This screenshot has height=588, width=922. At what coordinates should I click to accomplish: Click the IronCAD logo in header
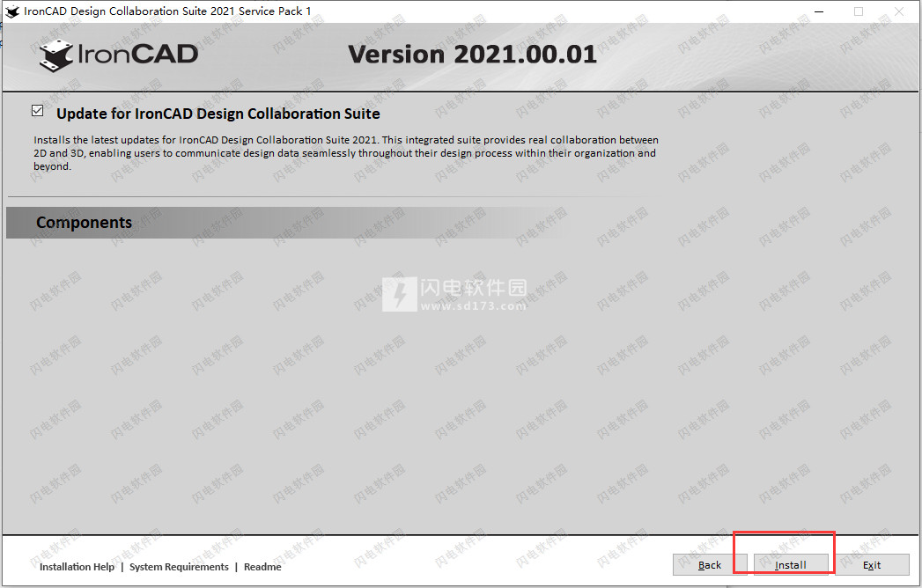click(119, 55)
